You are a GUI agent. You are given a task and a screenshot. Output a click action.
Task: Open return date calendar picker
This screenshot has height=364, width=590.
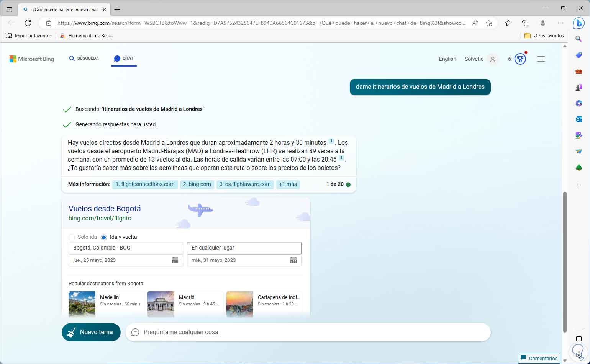(x=293, y=260)
